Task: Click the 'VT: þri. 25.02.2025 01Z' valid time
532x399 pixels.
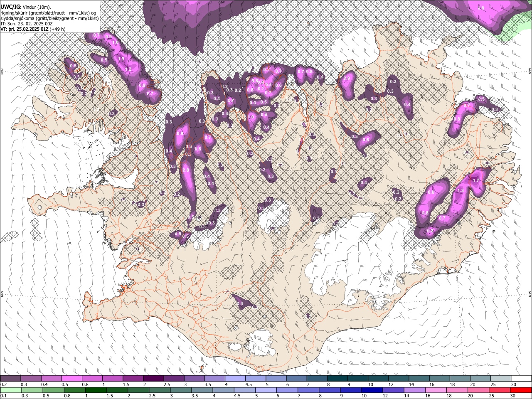Action: [24, 29]
